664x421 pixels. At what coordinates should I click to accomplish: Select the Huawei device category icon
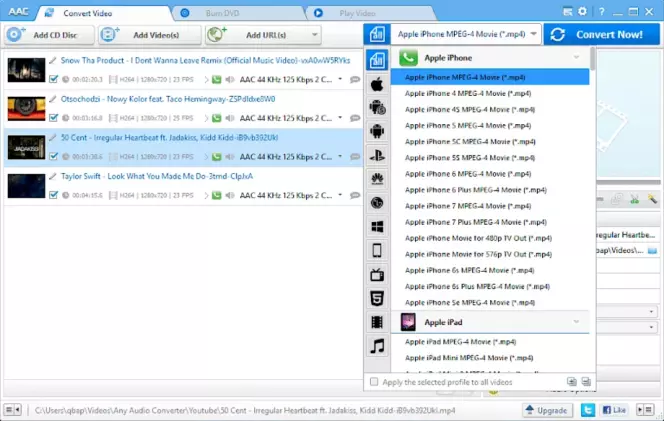[377, 179]
